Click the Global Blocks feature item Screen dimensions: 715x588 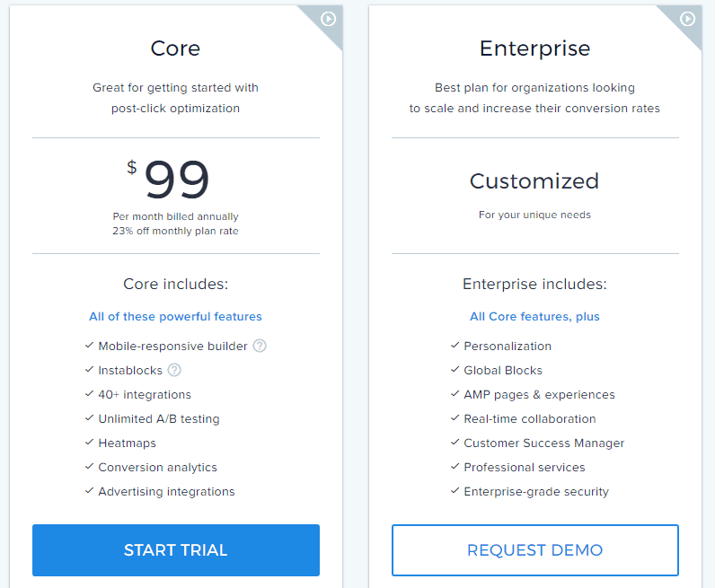[503, 370]
